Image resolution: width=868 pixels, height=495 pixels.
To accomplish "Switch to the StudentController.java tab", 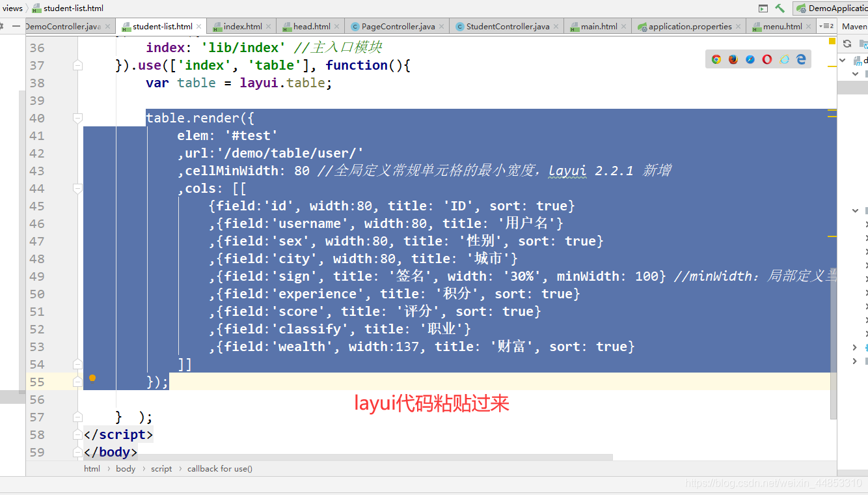I will [508, 27].
